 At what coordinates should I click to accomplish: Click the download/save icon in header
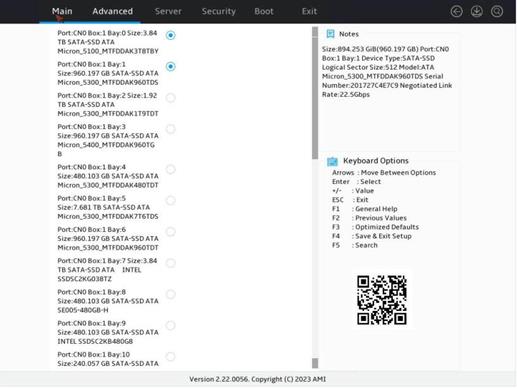point(477,12)
